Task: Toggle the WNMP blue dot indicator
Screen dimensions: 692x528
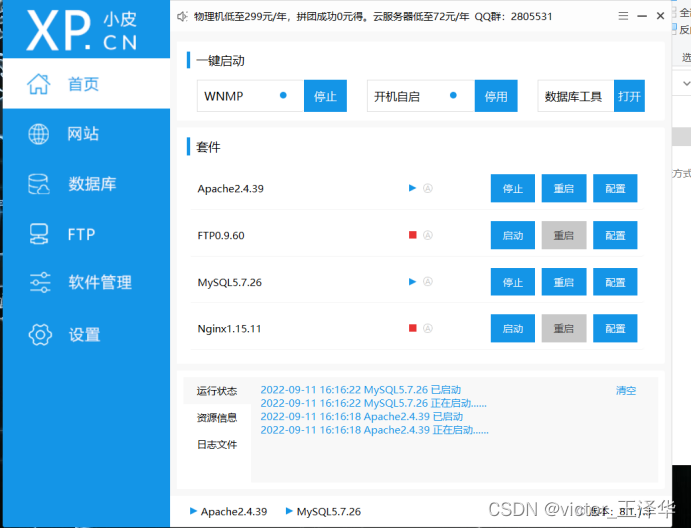Action: [x=283, y=95]
